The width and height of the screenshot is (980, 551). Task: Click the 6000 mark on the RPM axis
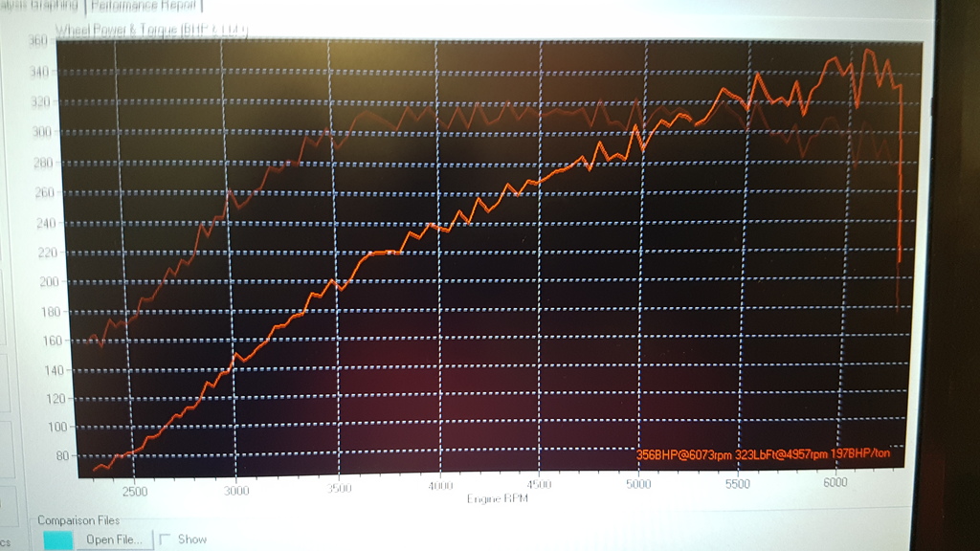pos(835,482)
